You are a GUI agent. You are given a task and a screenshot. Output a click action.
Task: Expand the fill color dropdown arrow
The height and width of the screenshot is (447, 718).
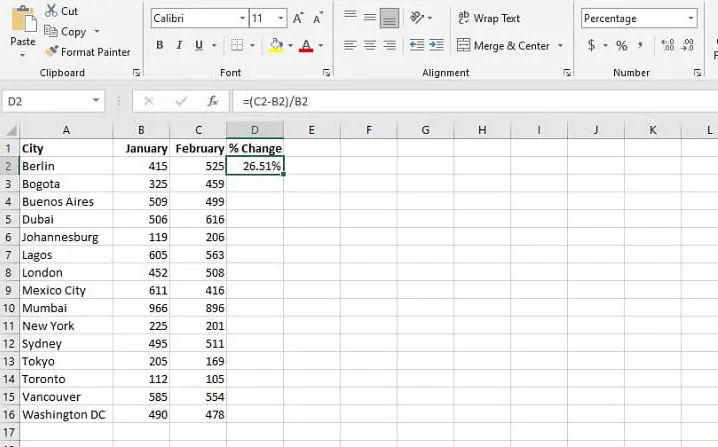tap(290, 45)
